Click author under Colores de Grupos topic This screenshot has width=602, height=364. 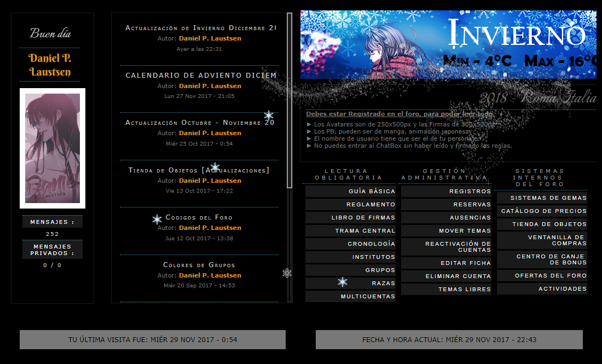(x=210, y=275)
